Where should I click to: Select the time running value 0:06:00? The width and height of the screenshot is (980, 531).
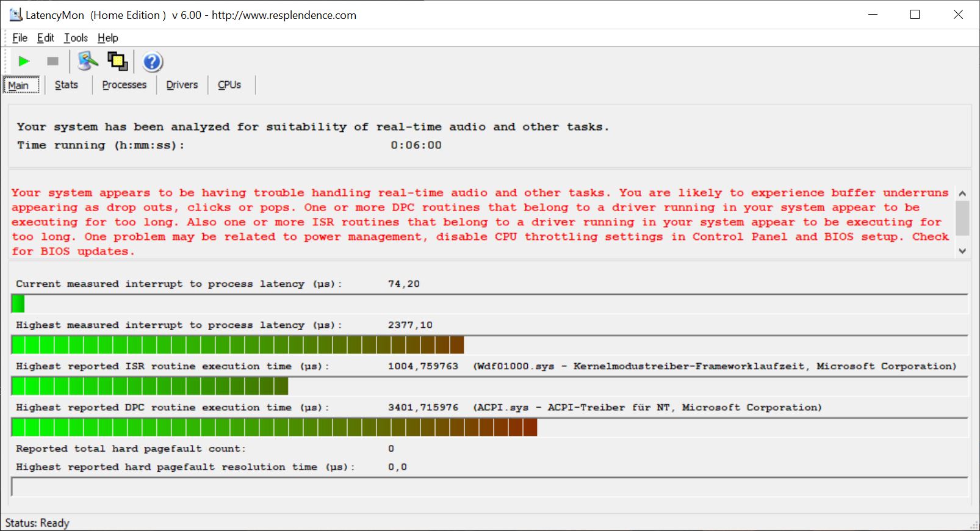416,145
